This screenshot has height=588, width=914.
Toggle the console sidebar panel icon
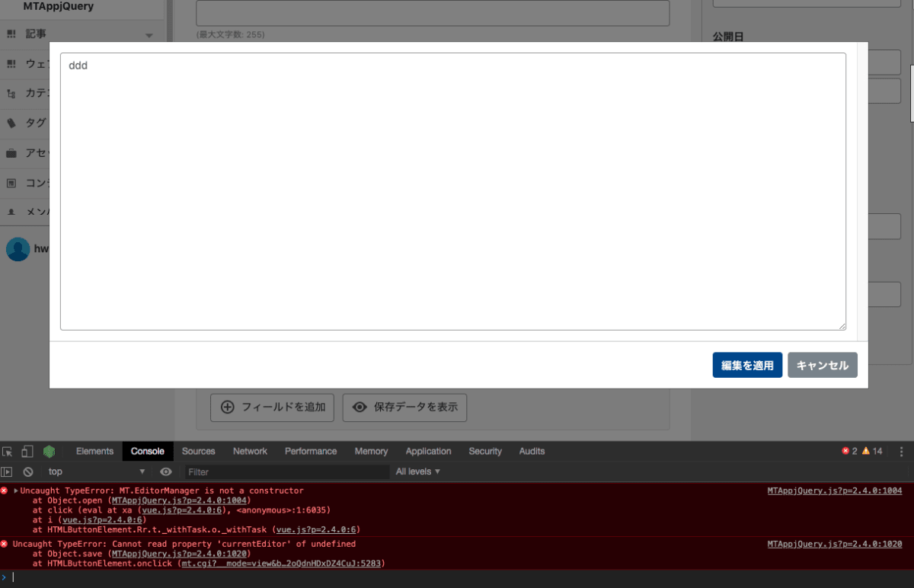pos(6,471)
